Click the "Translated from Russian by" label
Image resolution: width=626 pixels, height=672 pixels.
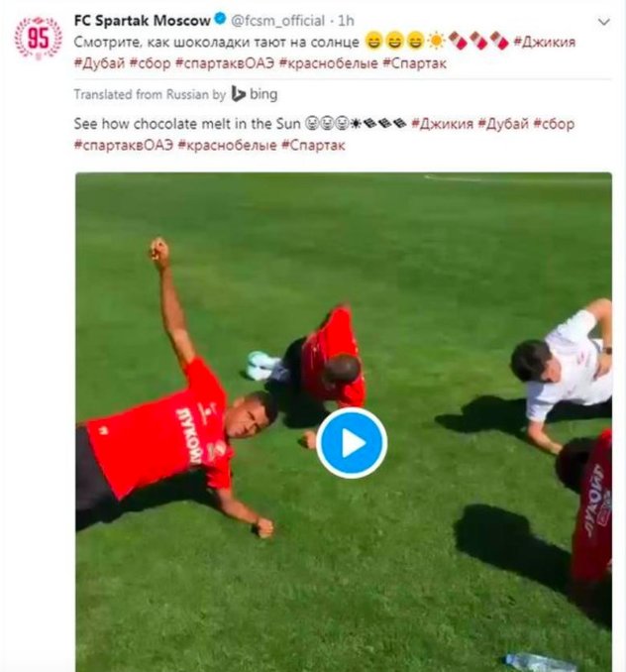[x=150, y=94]
